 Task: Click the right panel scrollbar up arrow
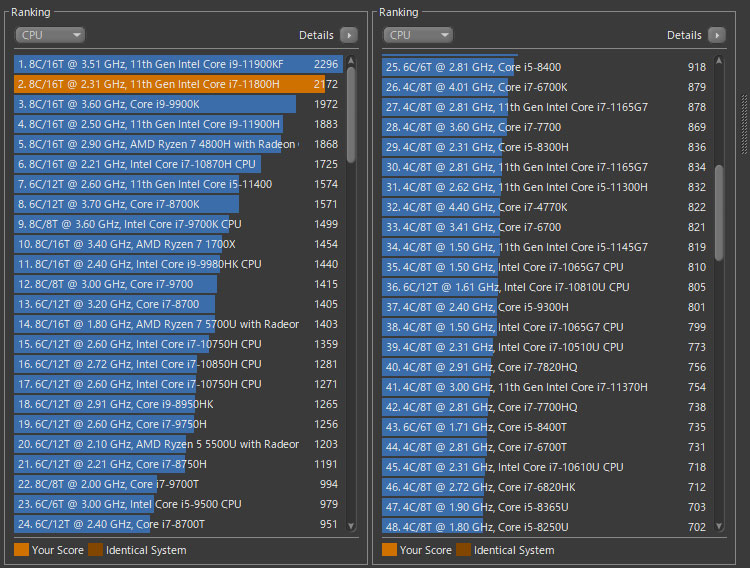[x=718, y=61]
